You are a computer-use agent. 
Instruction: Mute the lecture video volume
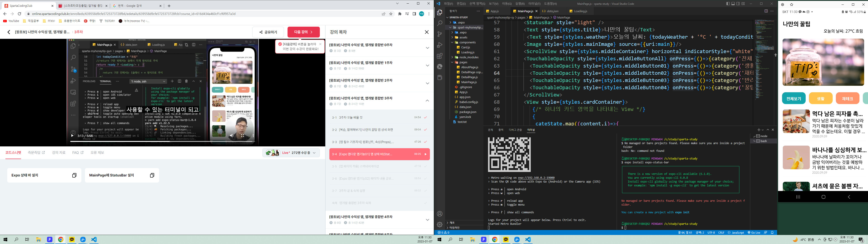pyautogui.click(x=231, y=136)
